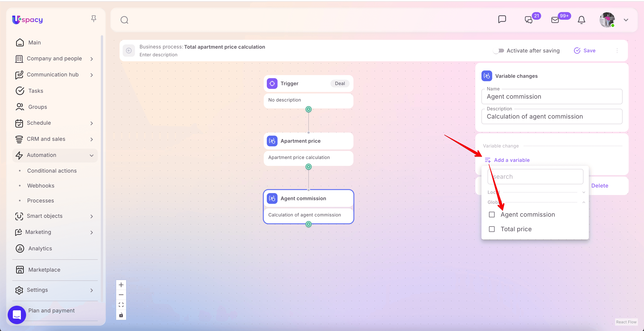Open the search magnifier in top bar
The height and width of the screenshot is (331, 644).
click(x=124, y=20)
